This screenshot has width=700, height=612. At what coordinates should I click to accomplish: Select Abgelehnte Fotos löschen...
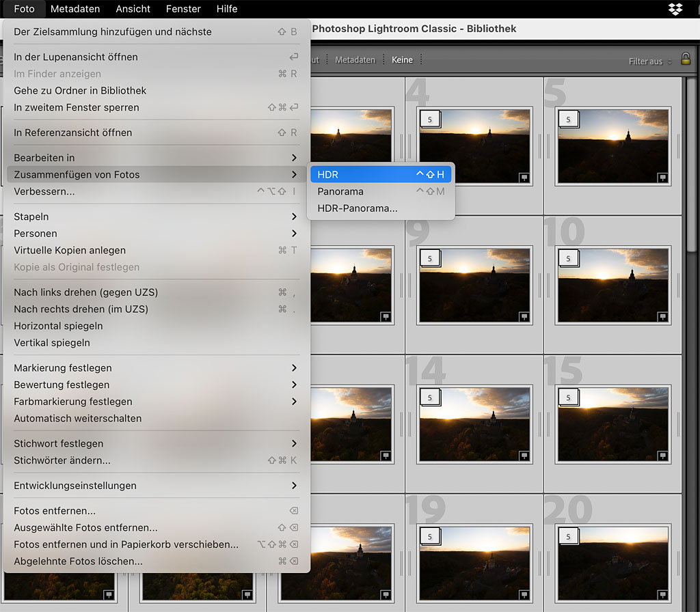(157, 561)
